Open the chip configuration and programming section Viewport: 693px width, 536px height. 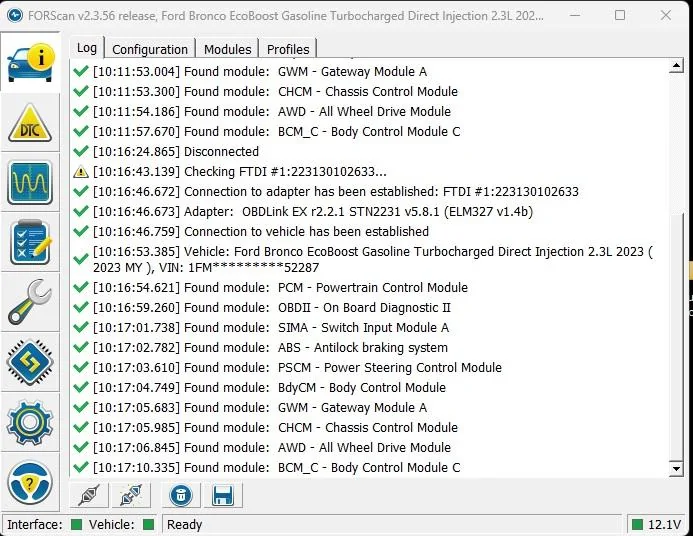click(x=30, y=362)
